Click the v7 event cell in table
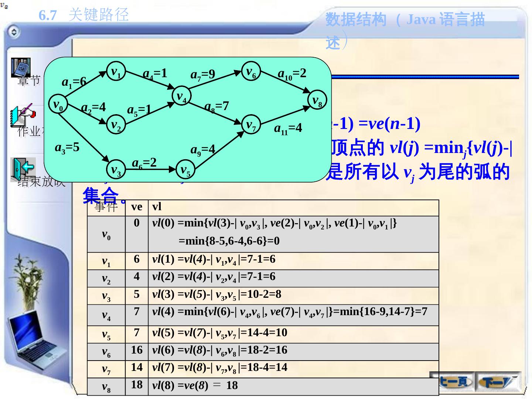 106,369
